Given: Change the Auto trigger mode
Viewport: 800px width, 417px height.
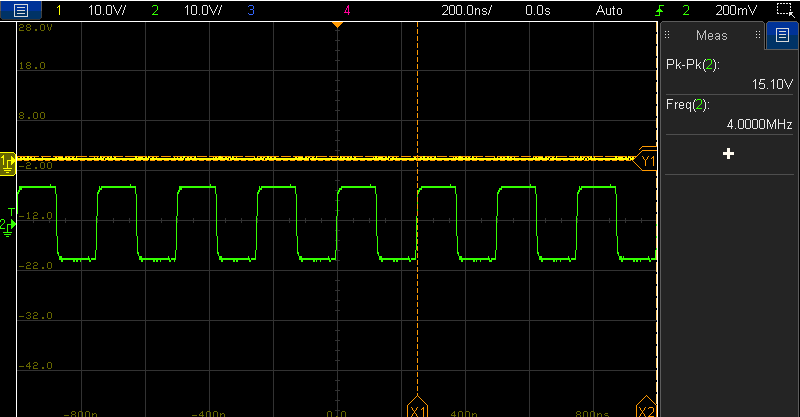Looking at the screenshot, I should [609, 10].
